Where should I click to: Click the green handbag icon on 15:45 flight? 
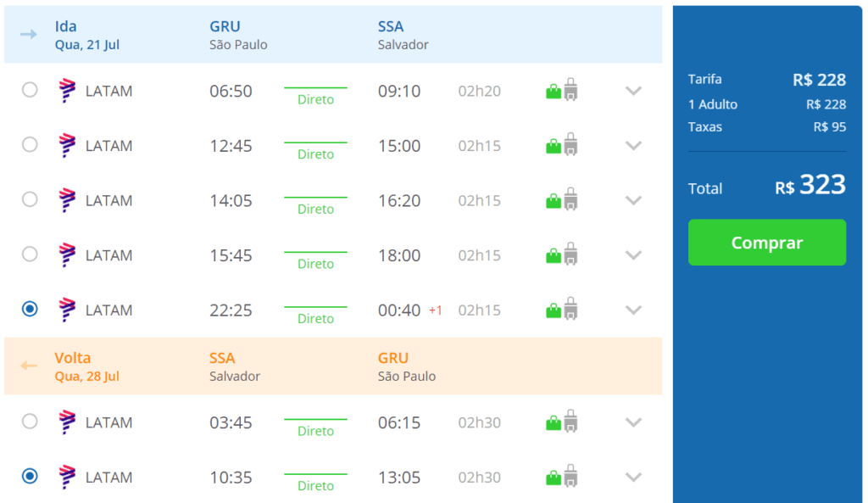coord(553,256)
